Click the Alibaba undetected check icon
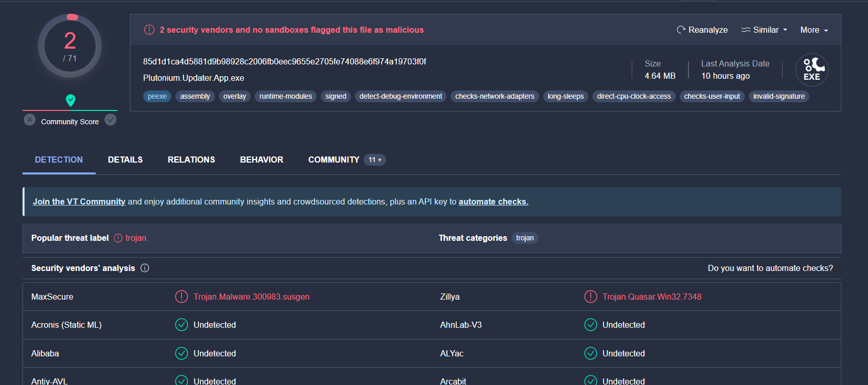Screen dimensions: 868x385 (182, 353)
